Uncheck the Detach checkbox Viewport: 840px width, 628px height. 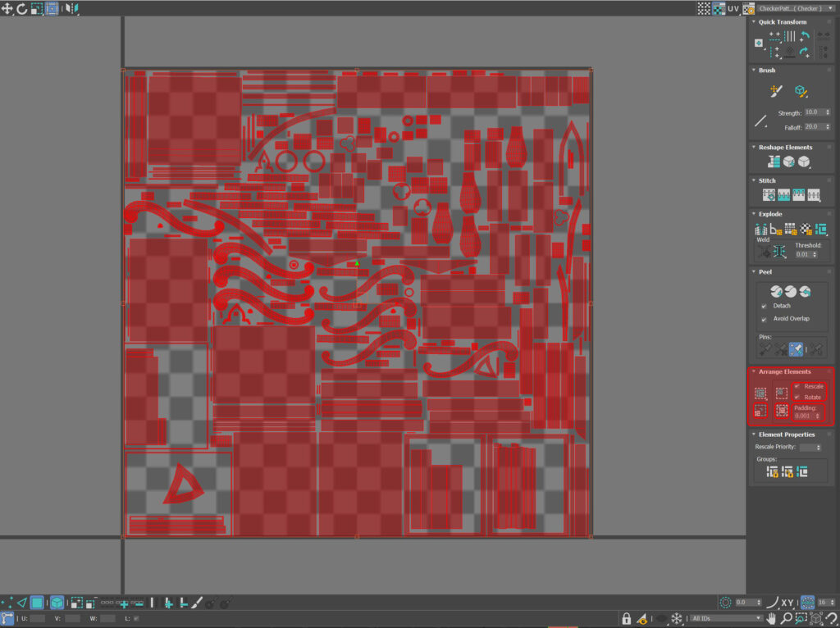764,307
